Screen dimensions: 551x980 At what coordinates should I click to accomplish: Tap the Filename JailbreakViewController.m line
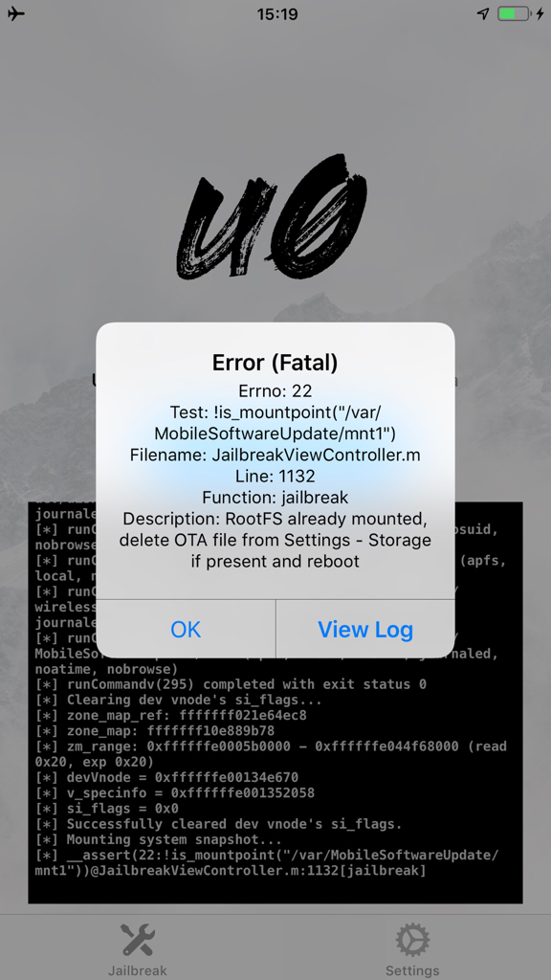(275, 455)
